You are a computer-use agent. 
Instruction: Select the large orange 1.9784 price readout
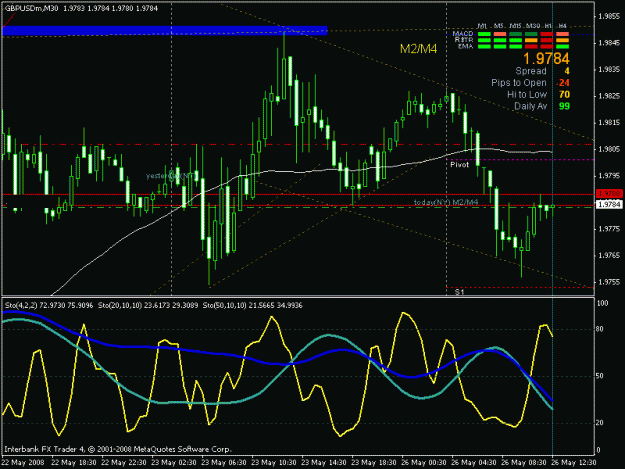pyautogui.click(x=546, y=59)
